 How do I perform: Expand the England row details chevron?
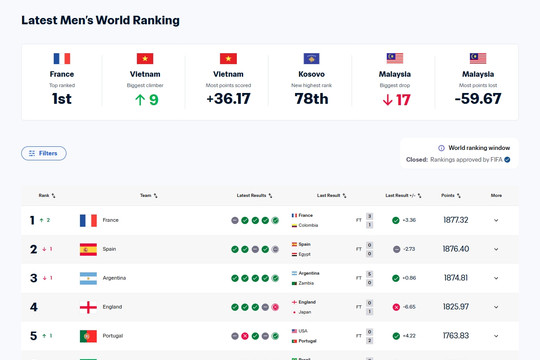point(496,307)
